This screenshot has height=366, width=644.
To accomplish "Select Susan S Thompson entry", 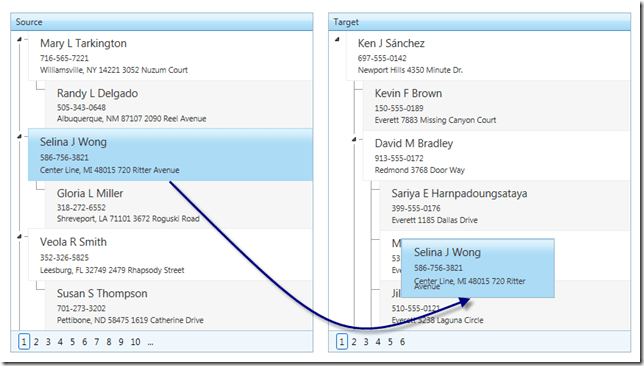I will 179,305.
